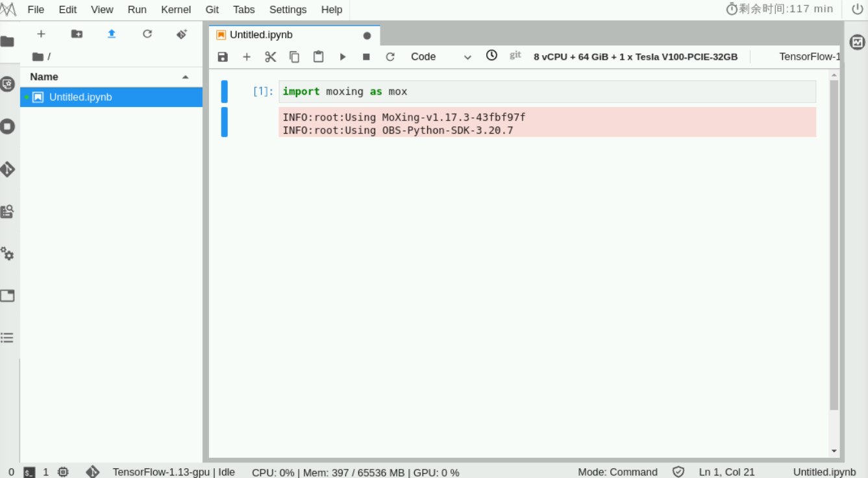This screenshot has height=478, width=868.
Task: Open the View menu
Action: 102,10
